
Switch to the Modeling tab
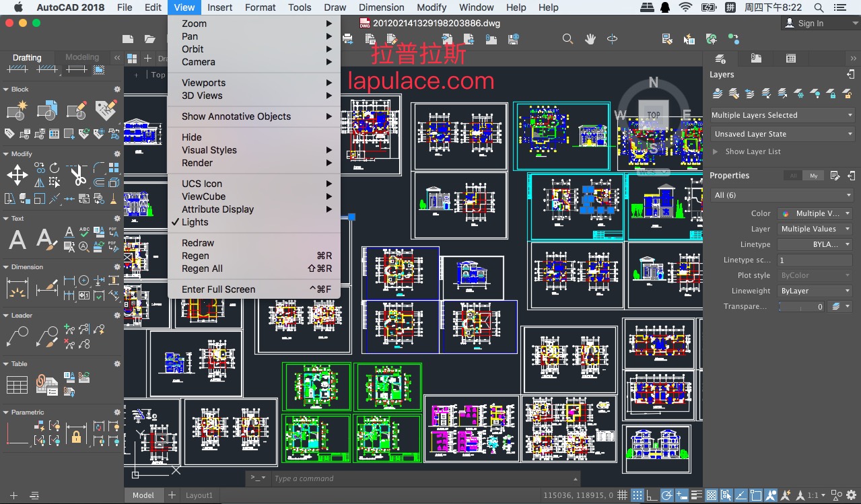point(82,57)
